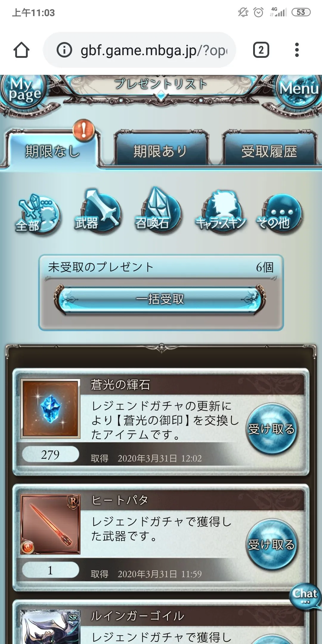Viewport: 322px width, 644px height.
Task: Claim all presents with 一括受取
Action: point(160,299)
